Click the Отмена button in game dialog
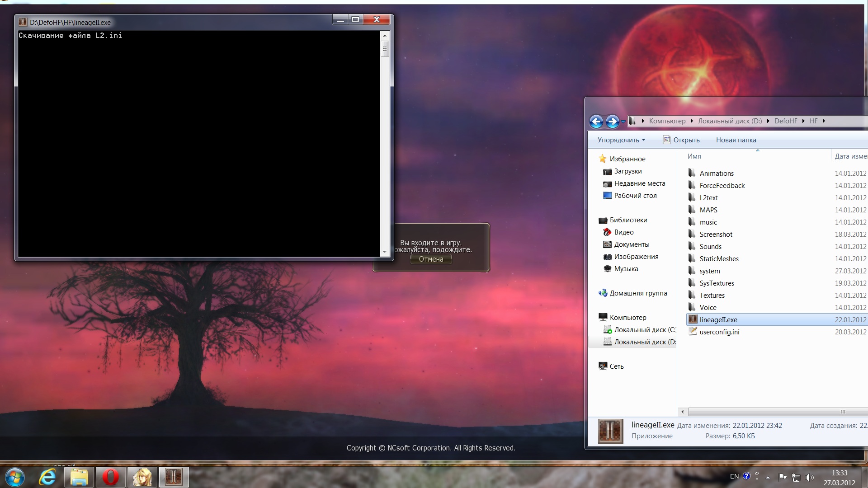 pyautogui.click(x=431, y=259)
